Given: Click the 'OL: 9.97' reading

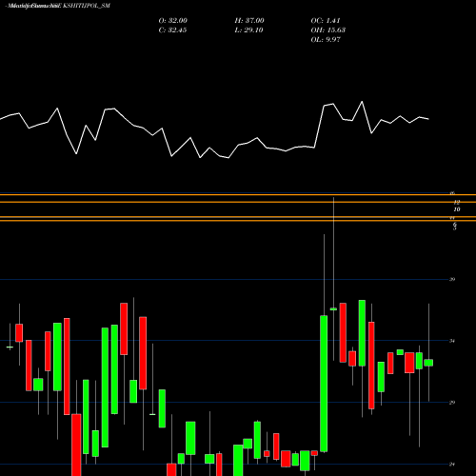Looking at the screenshot, I should [326, 40].
